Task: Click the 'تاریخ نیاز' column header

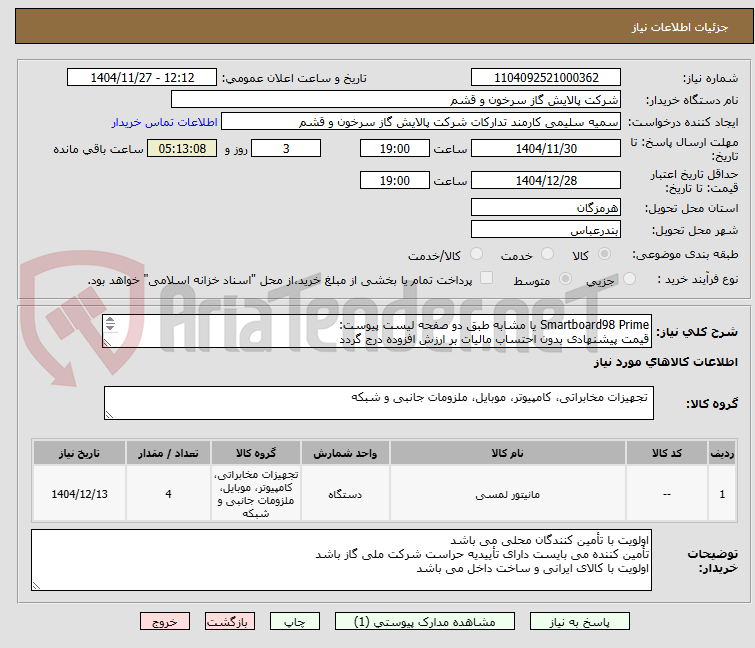Action: [x=79, y=454]
